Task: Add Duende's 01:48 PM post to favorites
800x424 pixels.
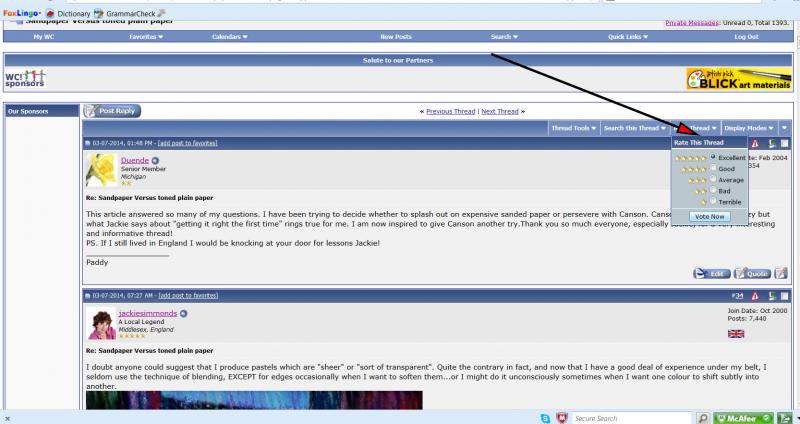Action: pos(187,143)
